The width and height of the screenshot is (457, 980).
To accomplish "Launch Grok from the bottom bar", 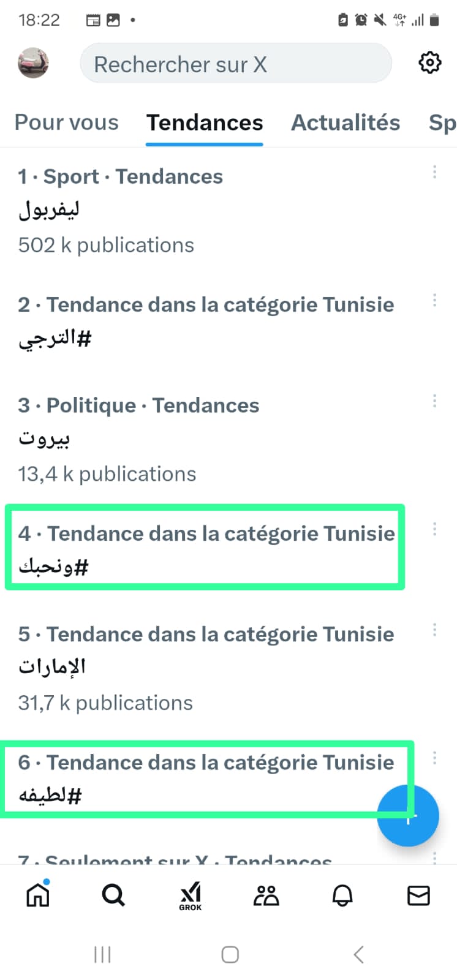I will (x=190, y=896).
